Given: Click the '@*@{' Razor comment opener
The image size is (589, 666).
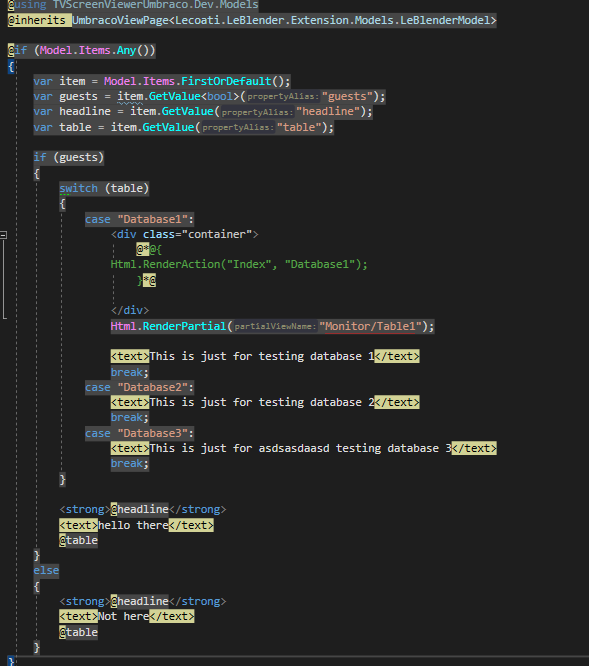Looking at the screenshot, I should coord(149,249).
